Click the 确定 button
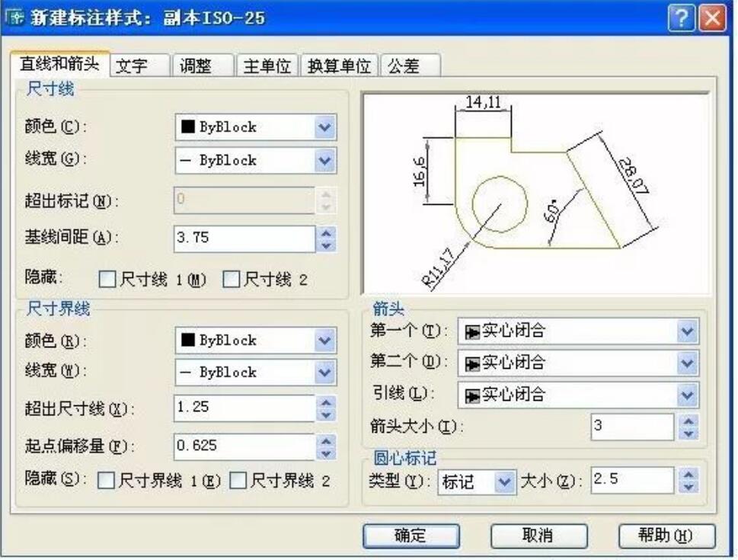738x560 pixels. (x=410, y=536)
